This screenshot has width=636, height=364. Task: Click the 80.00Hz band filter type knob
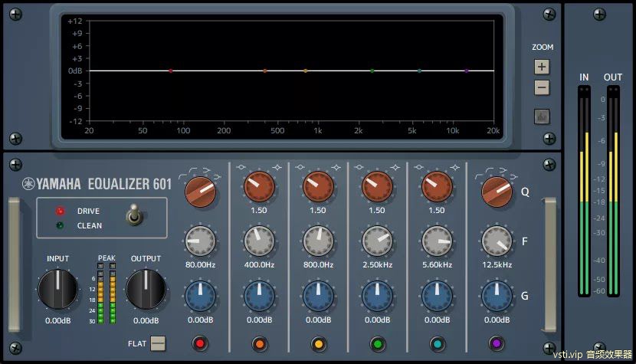(200, 192)
